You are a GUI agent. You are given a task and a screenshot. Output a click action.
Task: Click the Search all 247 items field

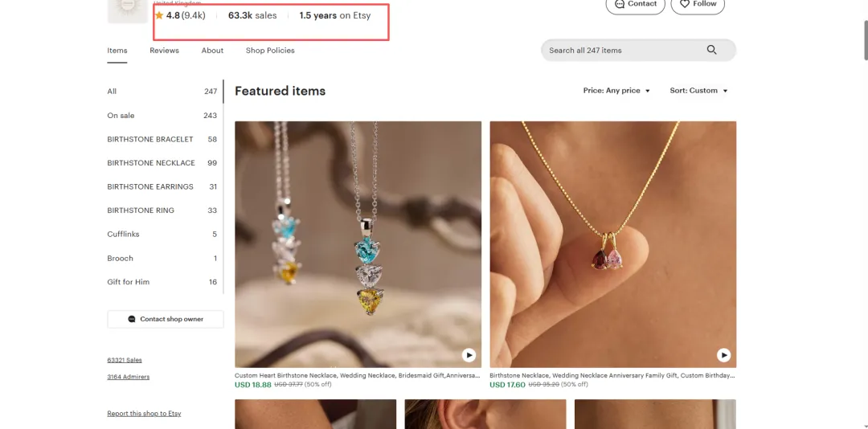(619, 50)
